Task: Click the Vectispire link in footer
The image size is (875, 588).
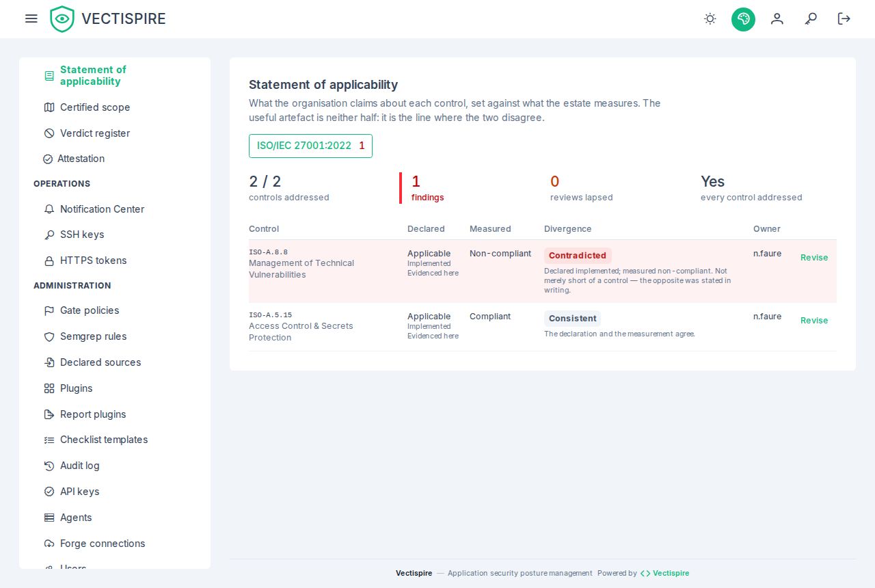Action: [x=664, y=573]
